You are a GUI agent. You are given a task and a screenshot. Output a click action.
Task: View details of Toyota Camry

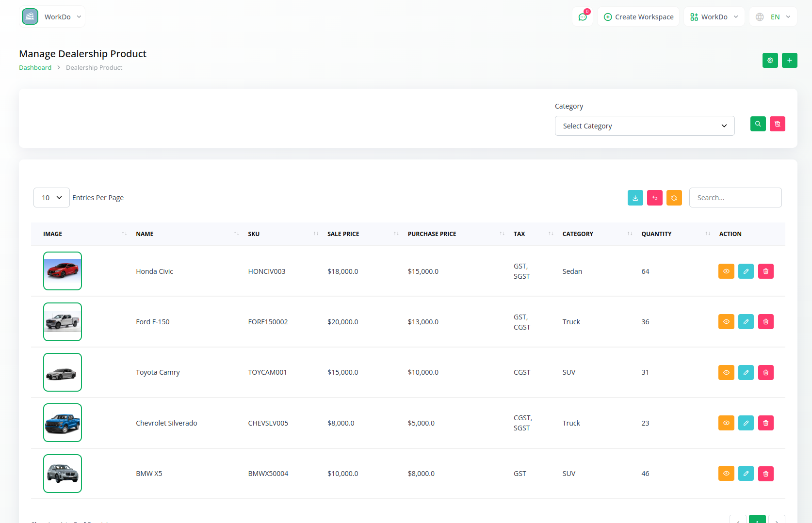(726, 373)
